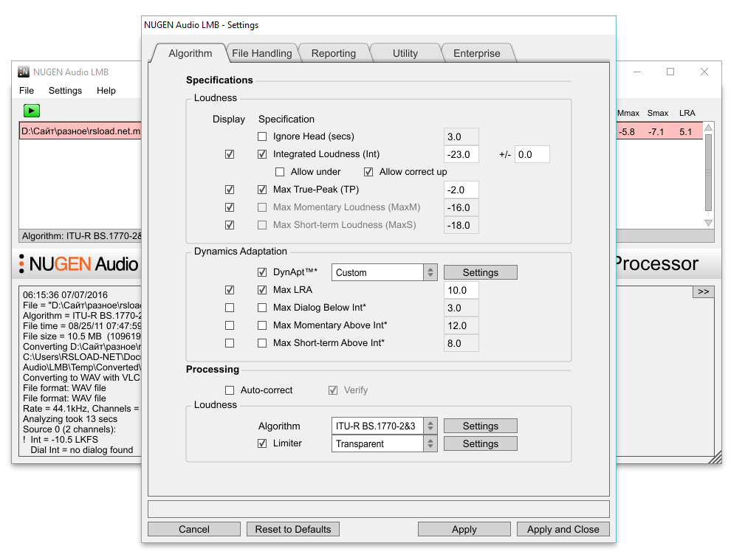
Task: Toggle Max True-Peak display checkbox
Action: point(230,190)
